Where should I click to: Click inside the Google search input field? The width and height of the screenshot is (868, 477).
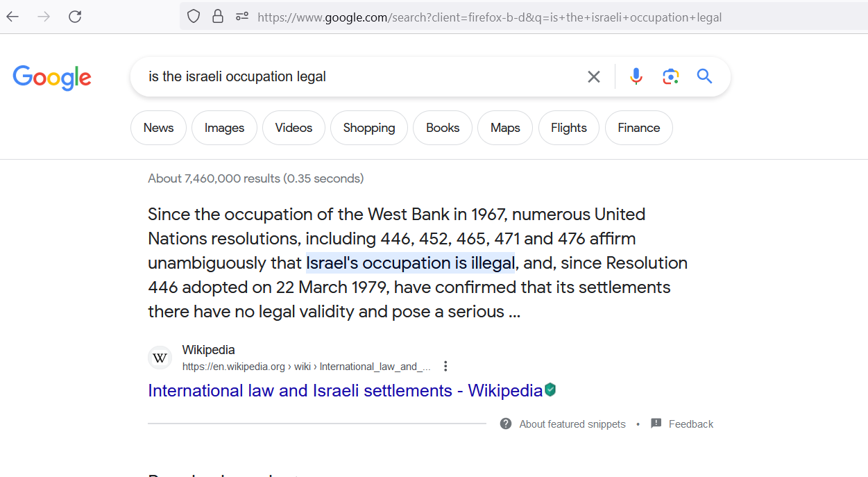point(361,76)
